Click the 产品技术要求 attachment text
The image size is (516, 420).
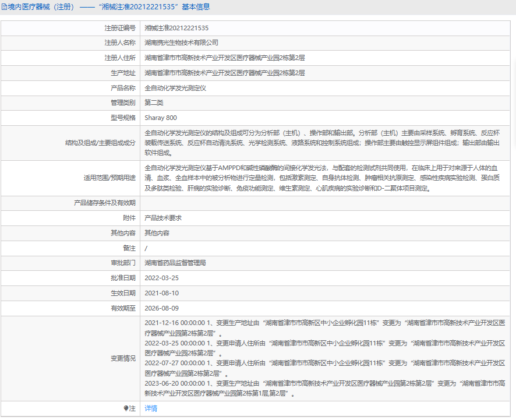point(163,218)
